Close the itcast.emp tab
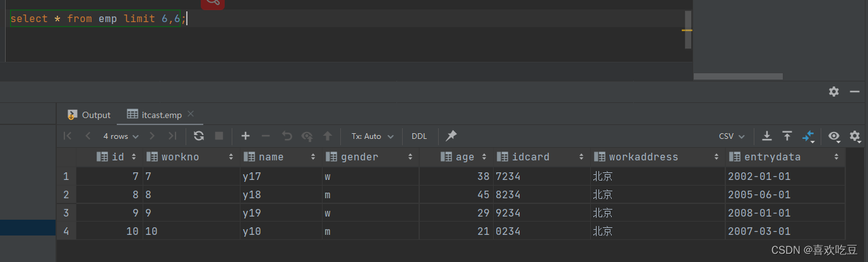This screenshot has height=262, width=868. pos(191,114)
